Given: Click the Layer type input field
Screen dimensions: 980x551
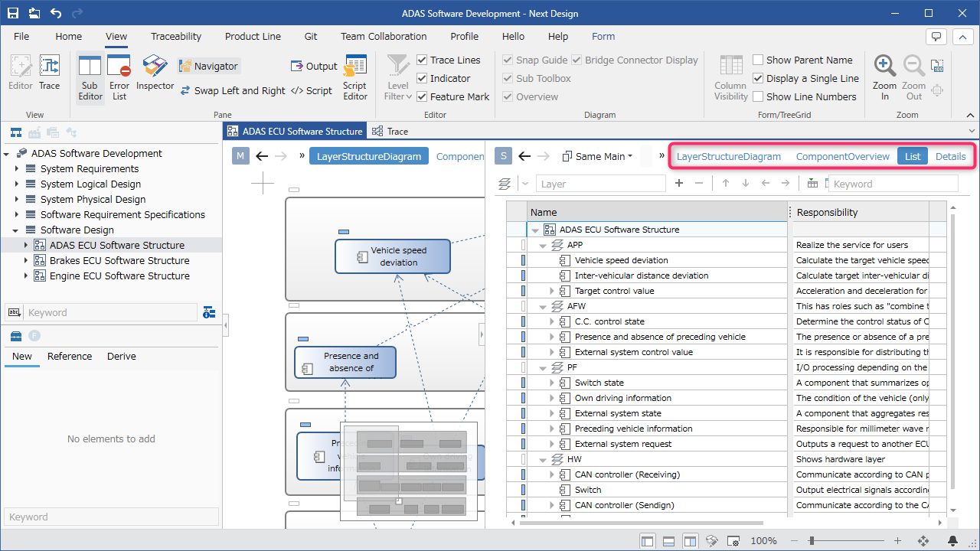Looking at the screenshot, I should tap(601, 184).
